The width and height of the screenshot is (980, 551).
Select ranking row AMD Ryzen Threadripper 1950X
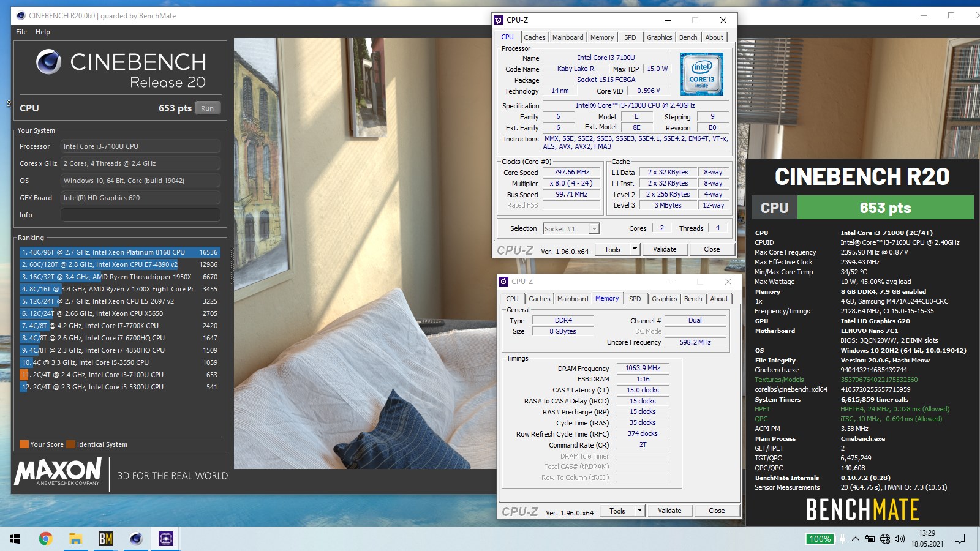point(120,277)
